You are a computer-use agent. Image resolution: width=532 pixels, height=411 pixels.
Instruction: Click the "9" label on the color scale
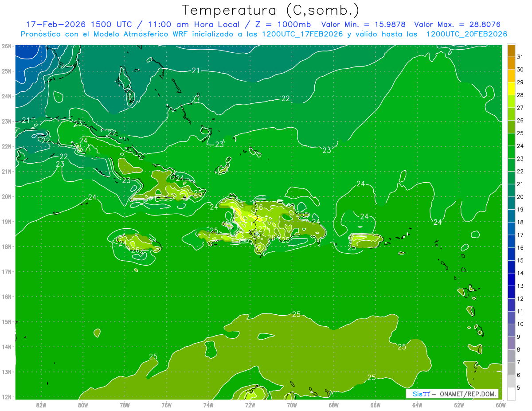[x=519, y=337]
